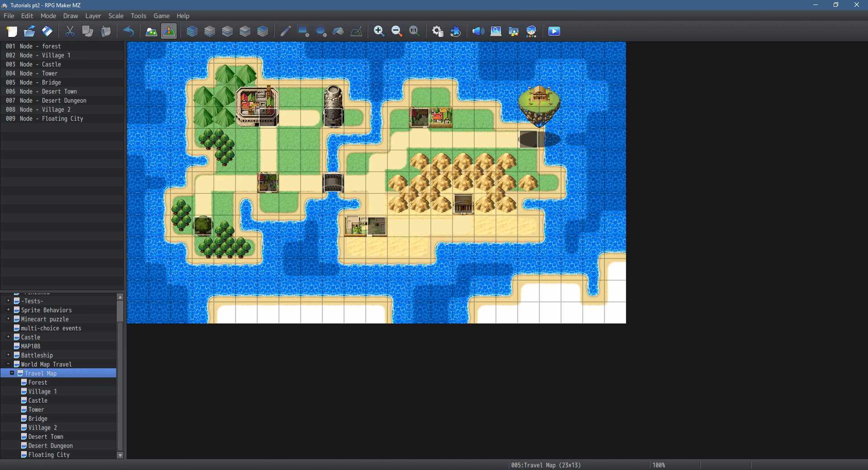Click the Actual Size zoom icon
Screen dimensions: 868x470
pyautogui.click(x=414, y=31)
